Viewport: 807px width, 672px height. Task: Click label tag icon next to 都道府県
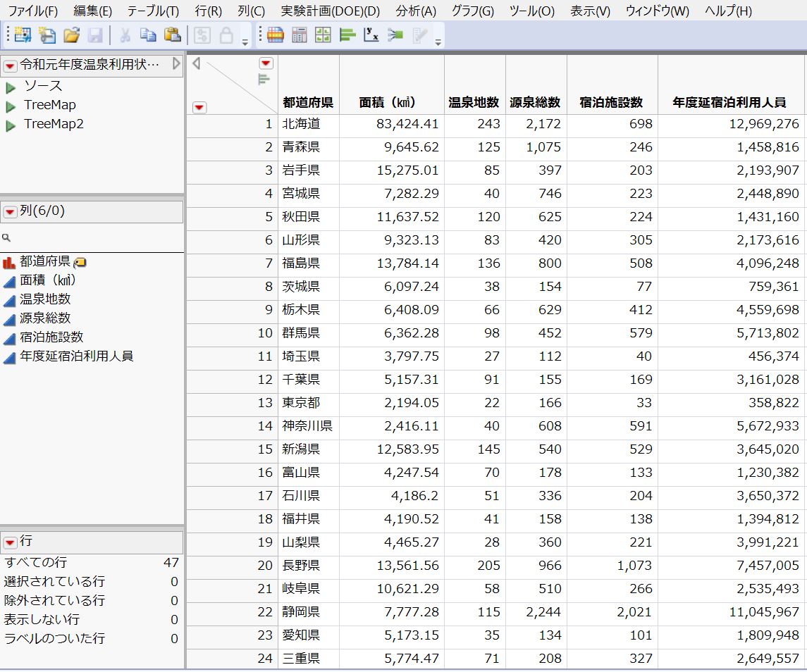click(80, 263)
